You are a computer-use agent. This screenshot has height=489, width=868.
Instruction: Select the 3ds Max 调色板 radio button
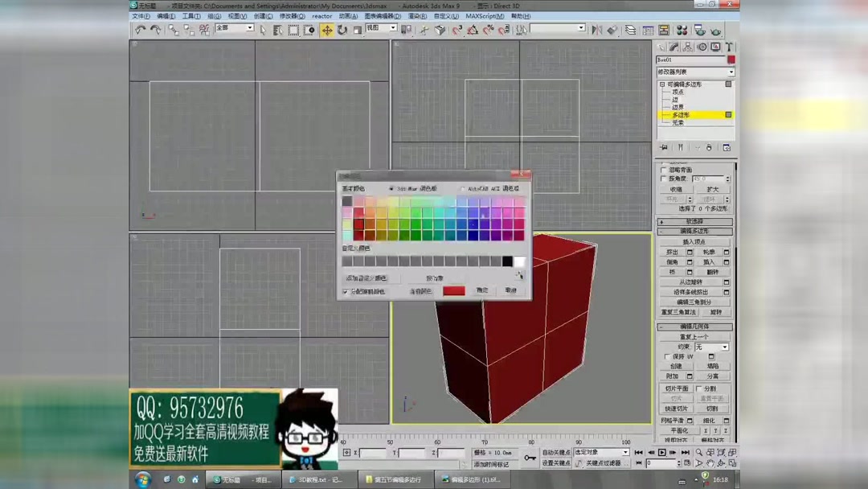[392, 188]
